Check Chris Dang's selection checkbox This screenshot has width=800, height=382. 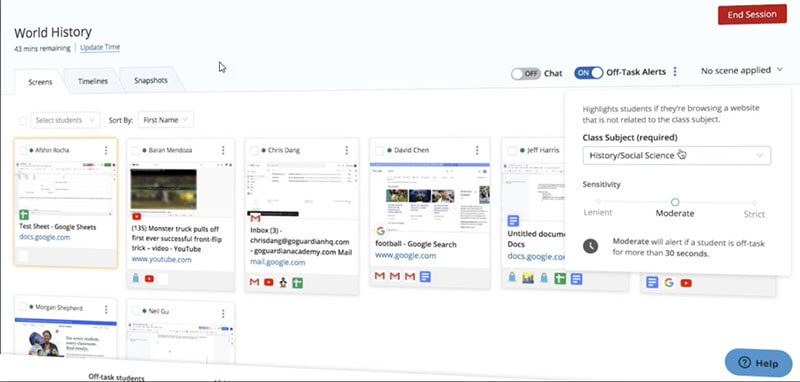[254, 150]
